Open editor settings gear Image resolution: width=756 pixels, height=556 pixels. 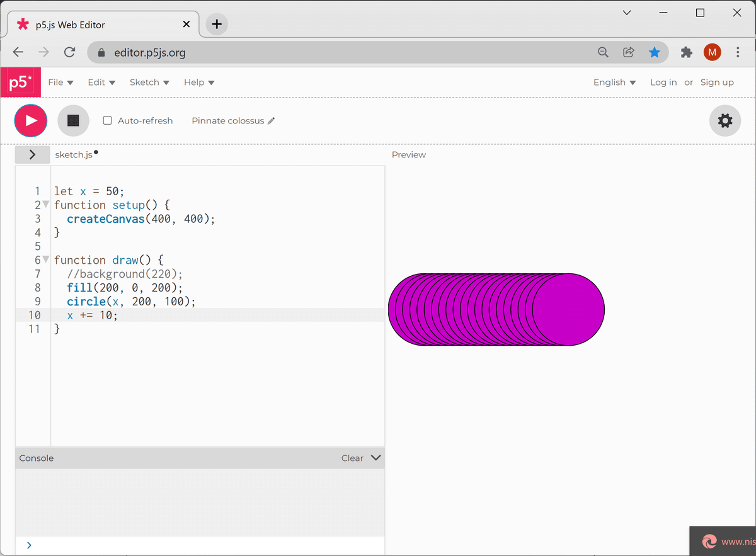725,120
